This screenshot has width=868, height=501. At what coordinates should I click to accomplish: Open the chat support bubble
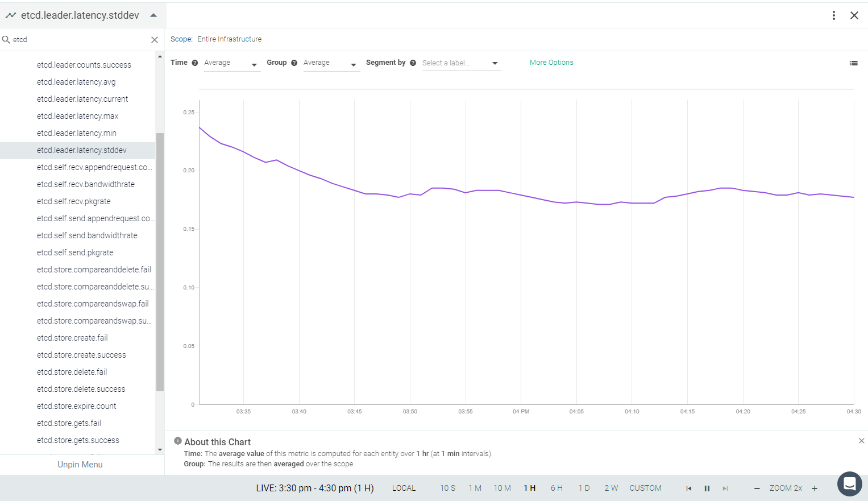point(850,484)
